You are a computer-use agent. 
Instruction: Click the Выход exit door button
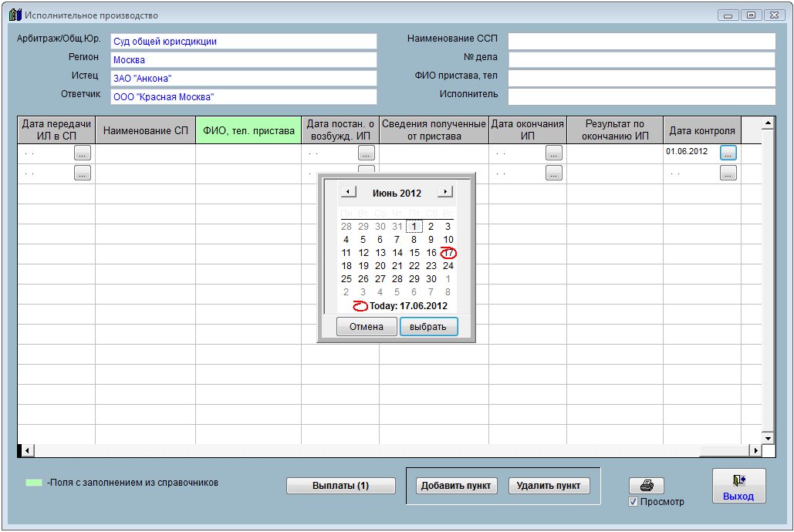(x=738, y=486)
